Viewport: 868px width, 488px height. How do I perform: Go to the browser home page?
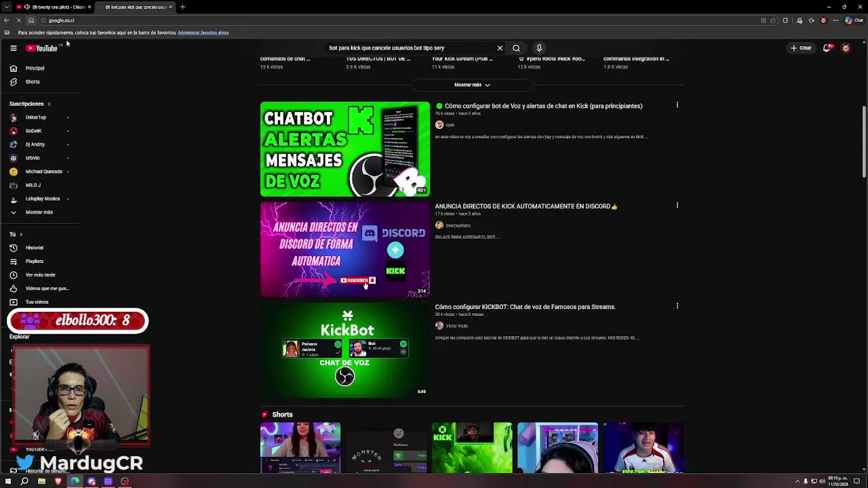(31, 20)
